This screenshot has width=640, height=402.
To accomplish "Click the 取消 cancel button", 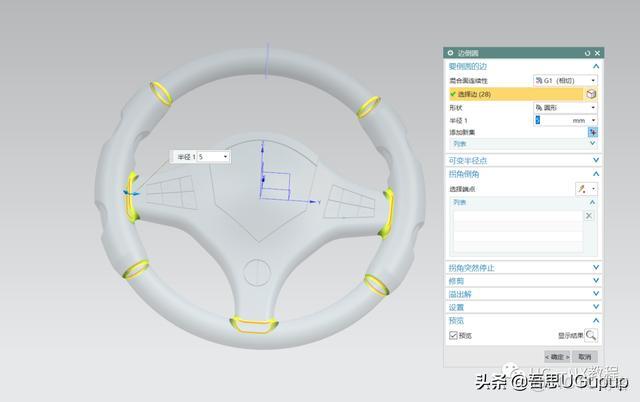I will [585, 357].
